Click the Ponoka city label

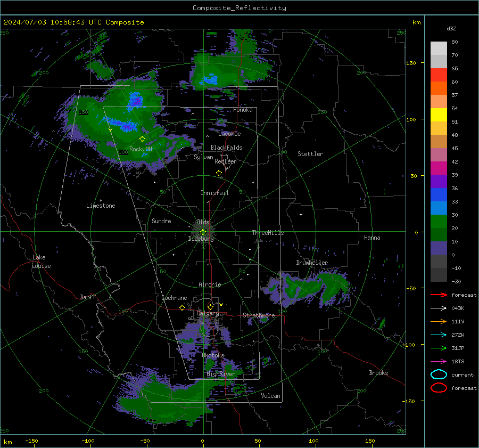pyautogui.click(x=243, y=110)
